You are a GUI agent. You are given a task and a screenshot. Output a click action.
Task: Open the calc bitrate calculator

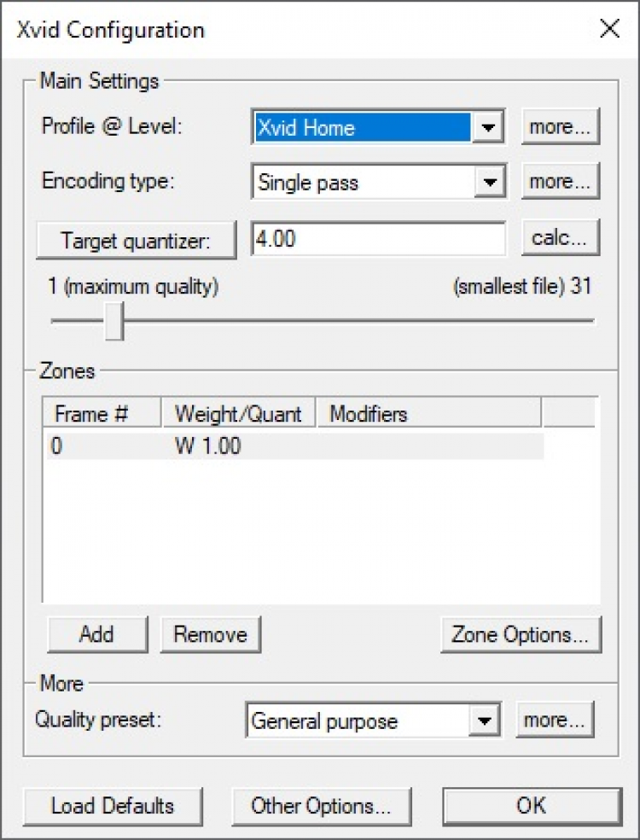click(560, 238)
